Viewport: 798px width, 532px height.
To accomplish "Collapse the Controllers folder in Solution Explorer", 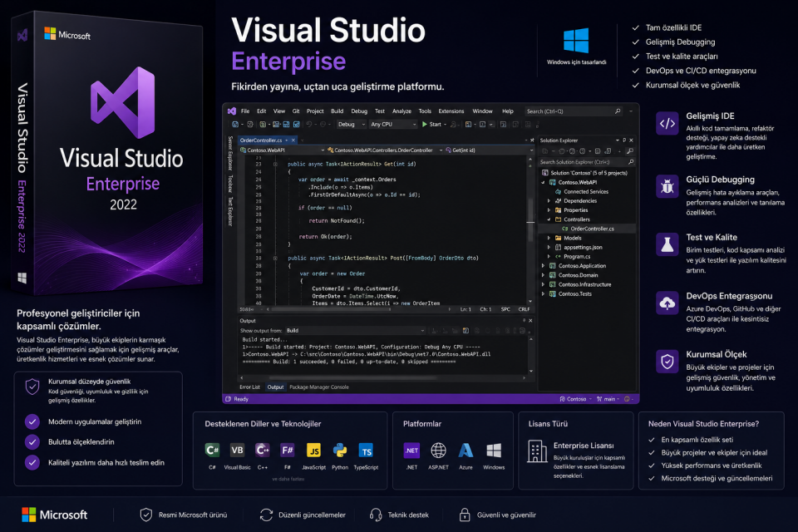I will (x=549, y=219).
